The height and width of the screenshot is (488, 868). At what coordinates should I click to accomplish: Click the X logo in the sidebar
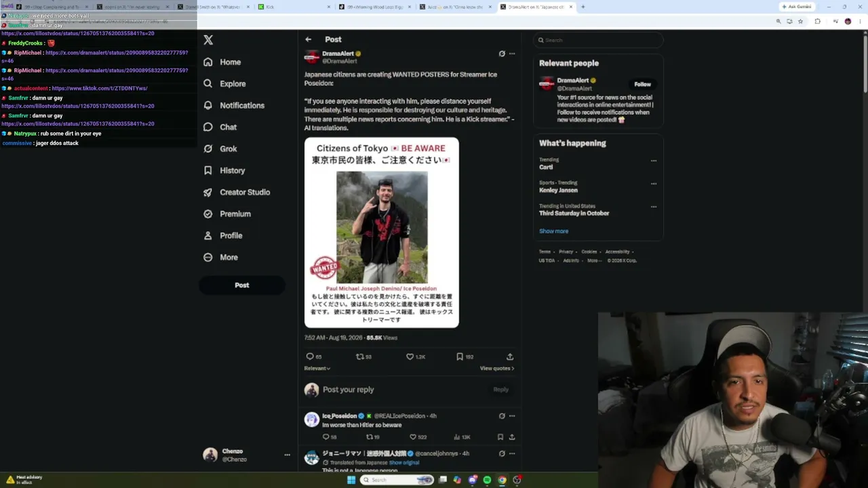(208, 40)
